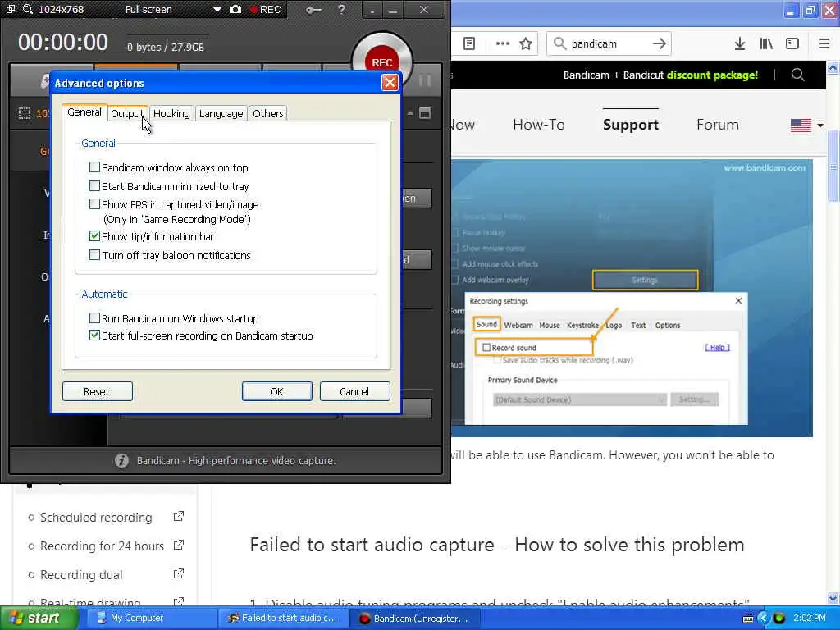Open Firefox library icon
The width and height of the screenshot is (840, 630).
tap(766, 44)
